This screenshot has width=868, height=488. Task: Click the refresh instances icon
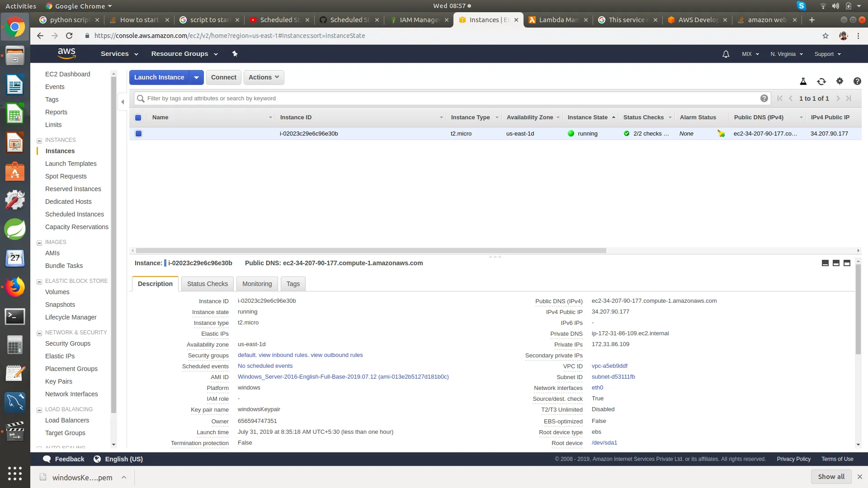[x=821, y=81]
